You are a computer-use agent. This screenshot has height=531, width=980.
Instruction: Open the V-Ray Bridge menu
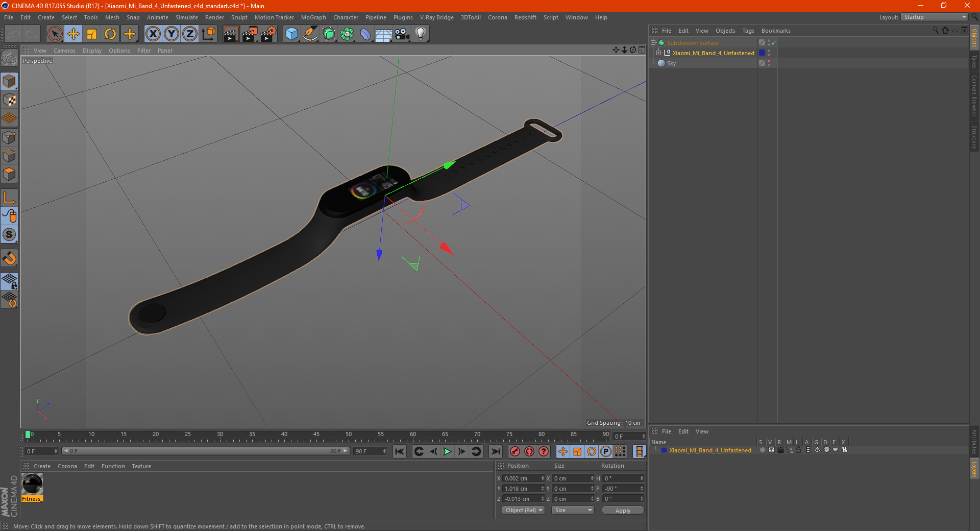point(436,17)
